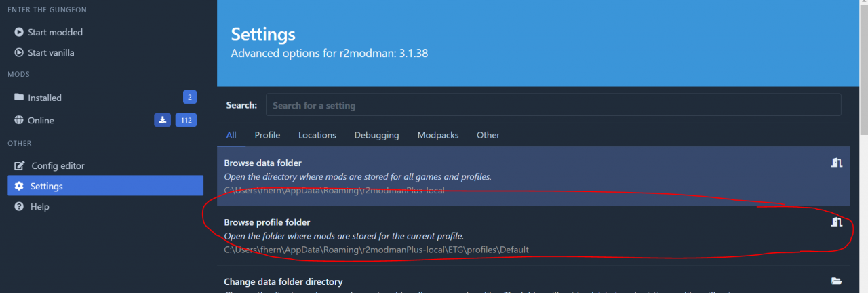Click the Start modded play icon
Screen dimensions: 868x293
(19, 32)
